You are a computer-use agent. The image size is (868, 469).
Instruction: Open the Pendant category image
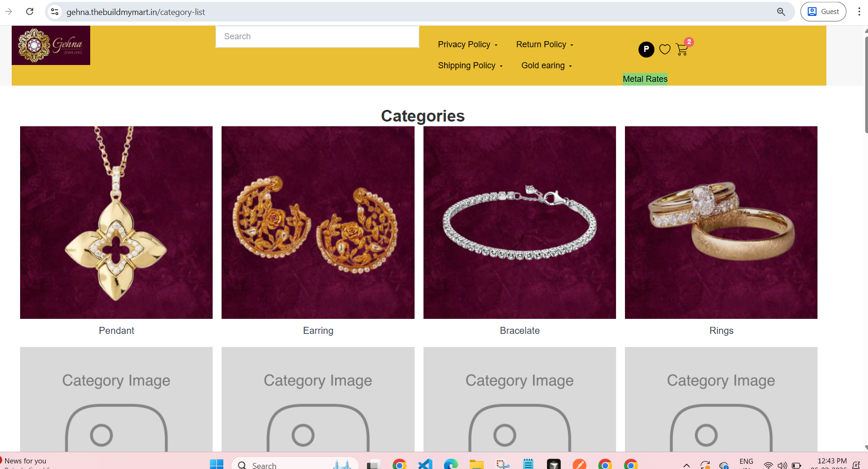[116, 223]
